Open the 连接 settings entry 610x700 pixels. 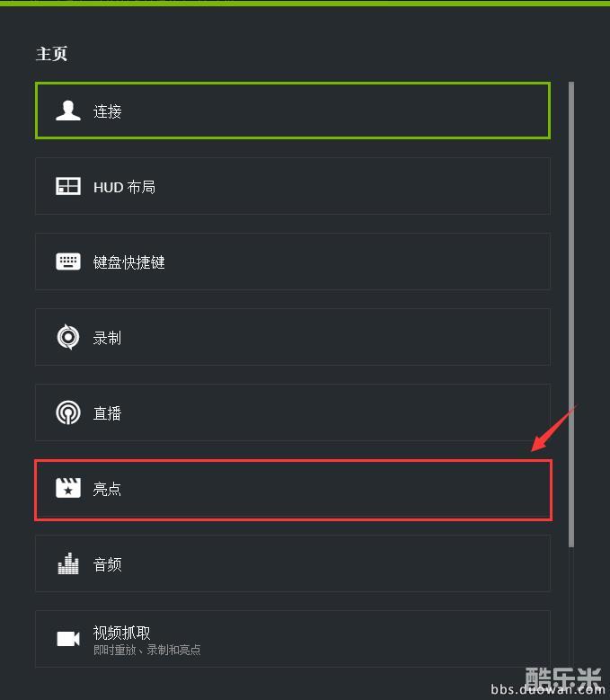tap(293, 111)
